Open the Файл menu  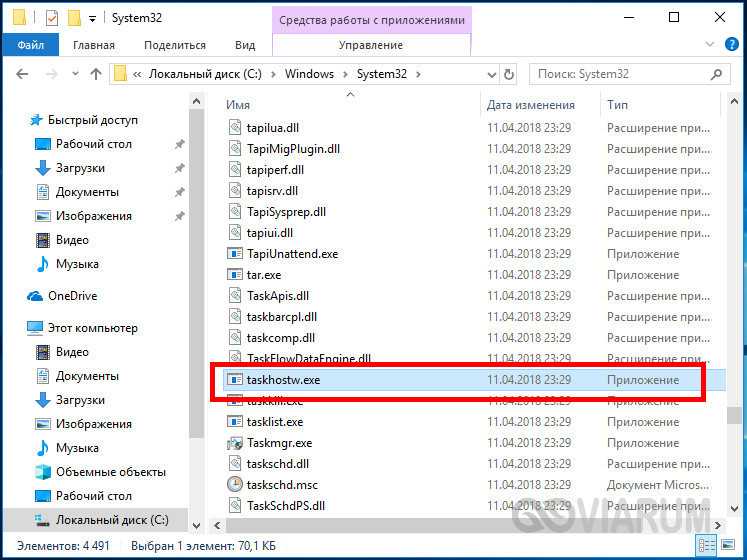pyautogui.click(x=30, y=45)
